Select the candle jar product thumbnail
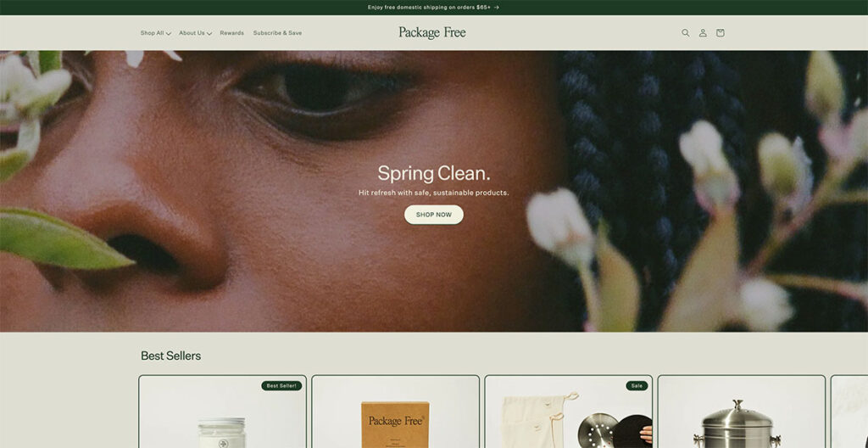 tap(223, 412)
